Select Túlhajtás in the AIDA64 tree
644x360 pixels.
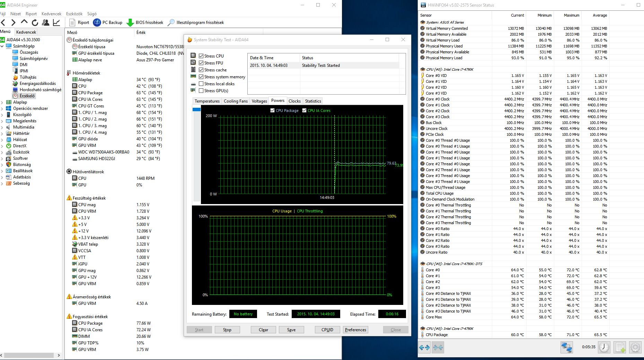tap(28, 77)
